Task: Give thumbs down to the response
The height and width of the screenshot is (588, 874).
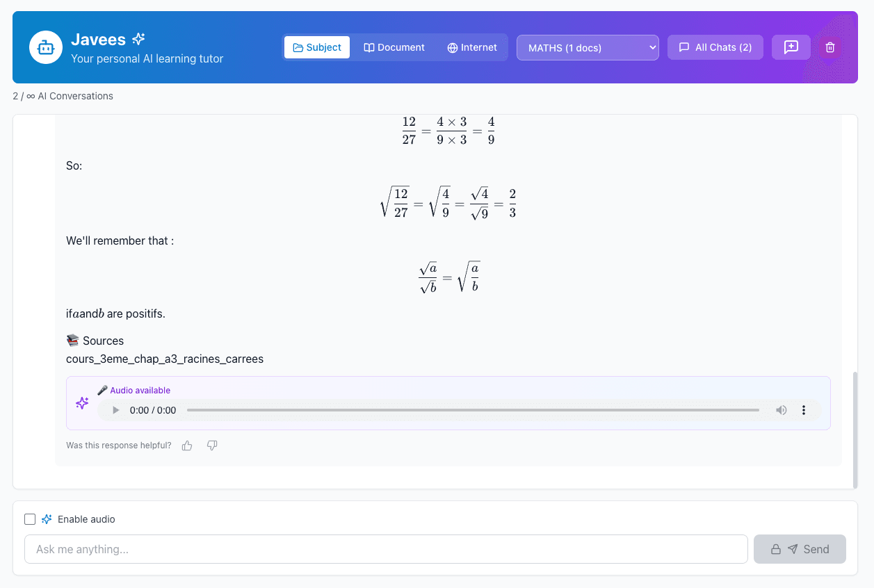Action: coord(212,446)
